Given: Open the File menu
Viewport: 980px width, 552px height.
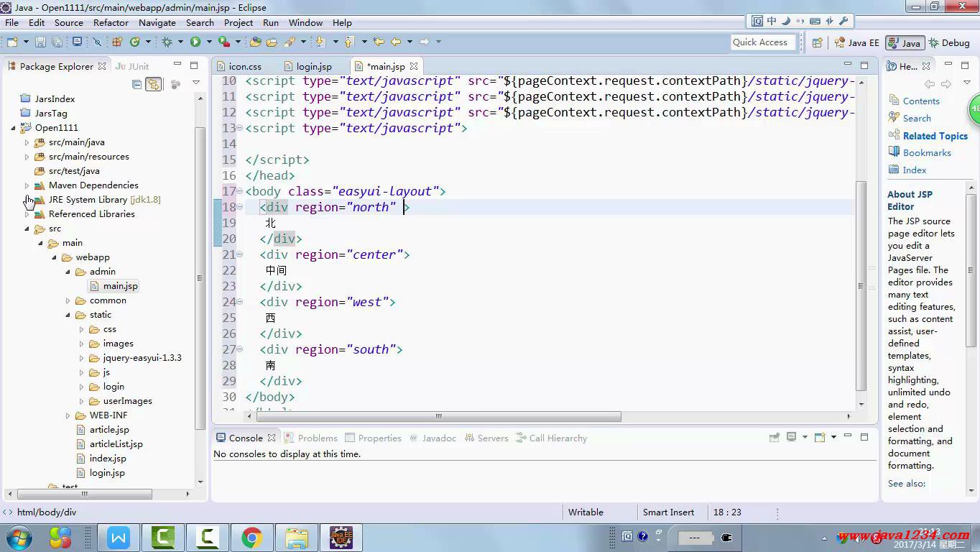Looking at the screenshot, I should point(12,22).
